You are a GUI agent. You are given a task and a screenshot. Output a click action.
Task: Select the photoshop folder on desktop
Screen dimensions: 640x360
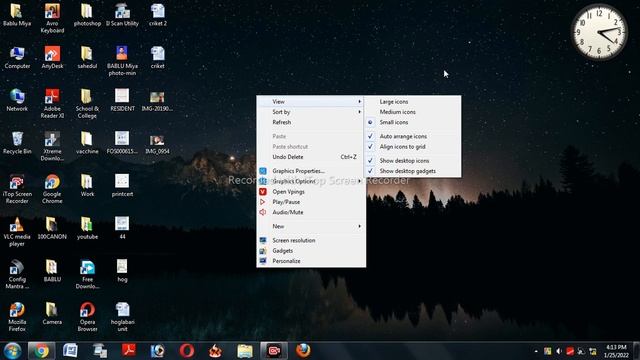(87, 15)
